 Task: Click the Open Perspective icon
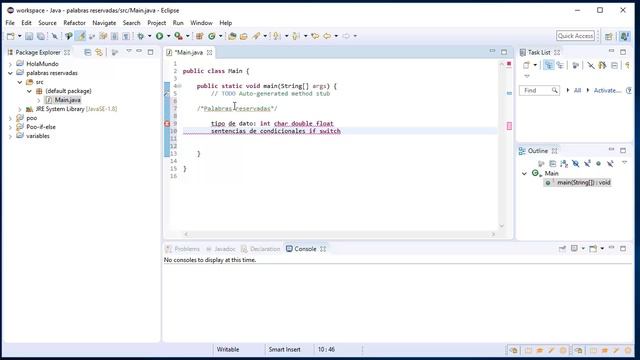click(609, 36)
